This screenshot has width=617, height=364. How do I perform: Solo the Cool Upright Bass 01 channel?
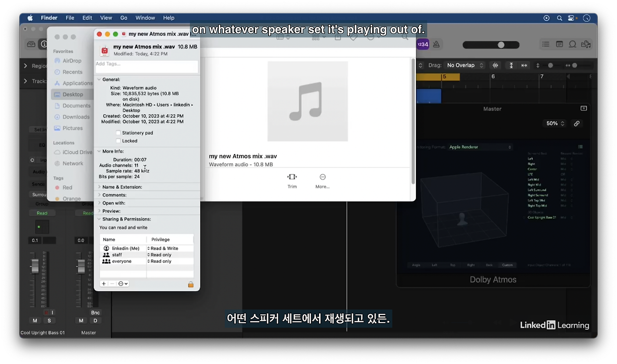pyautogui.click(x=49, y=321)
